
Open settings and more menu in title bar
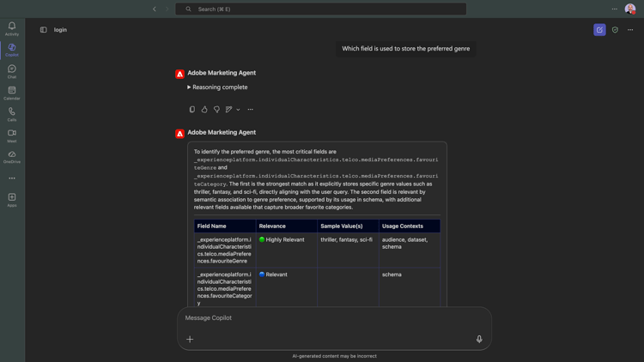point(615,9)
